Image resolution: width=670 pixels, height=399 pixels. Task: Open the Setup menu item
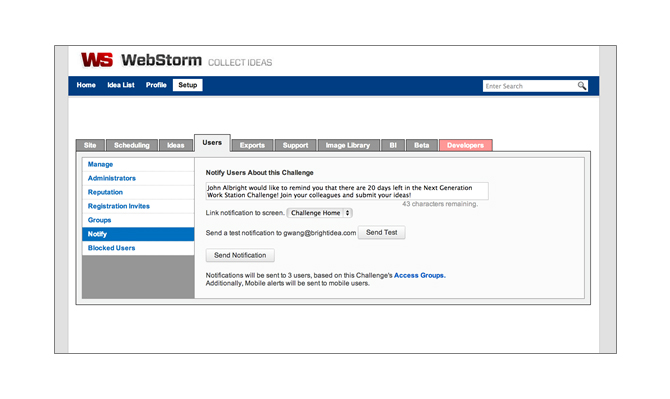click(188, 85)
